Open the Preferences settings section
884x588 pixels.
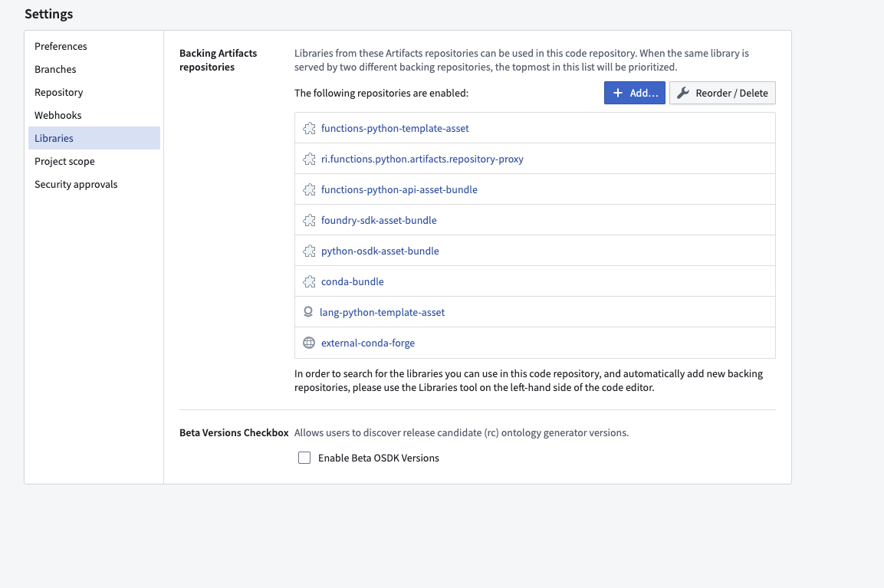(x=94, y=46)
